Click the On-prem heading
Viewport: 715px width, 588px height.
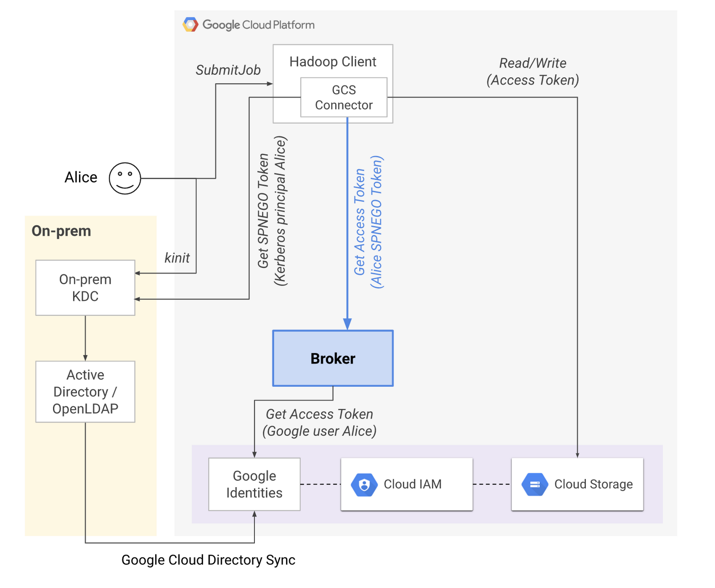pos(61,231)
